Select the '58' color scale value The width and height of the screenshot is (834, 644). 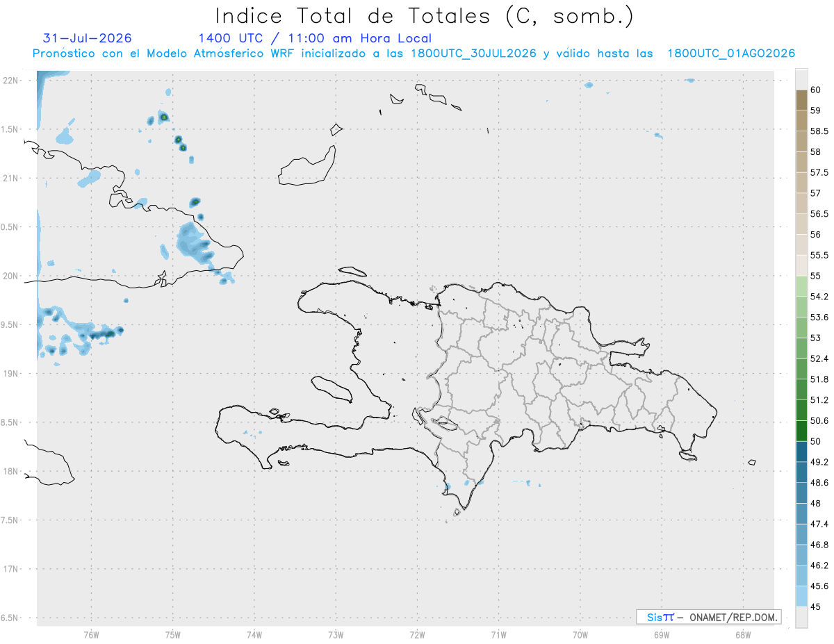[x=816, y=151]
